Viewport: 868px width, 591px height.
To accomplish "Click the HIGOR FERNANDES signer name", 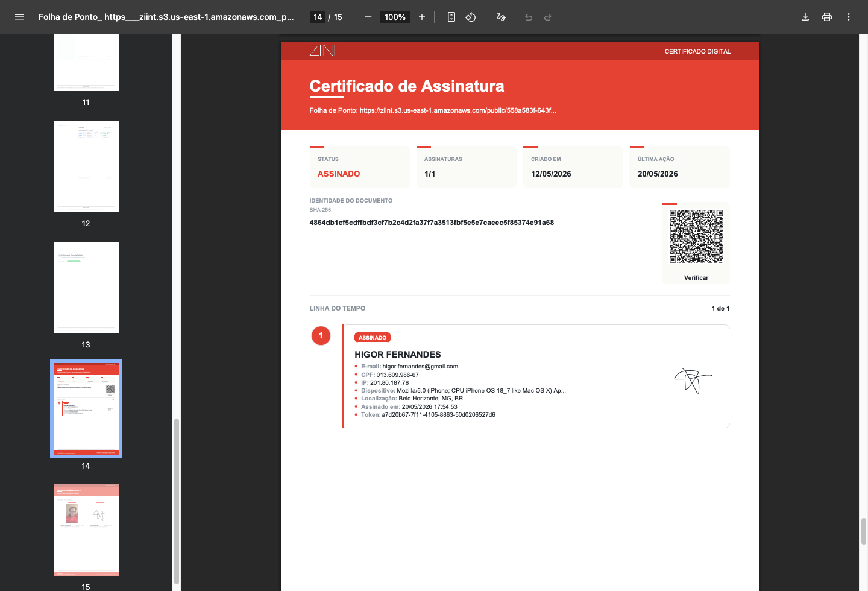I will (x=398, y=355).
